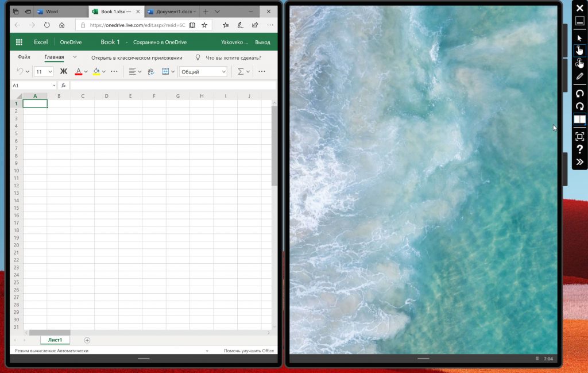Image resolution: width=588 pixels, height=373 pixels.
Task: Click Открыть в классическом приложении
Action: point(137,57)
